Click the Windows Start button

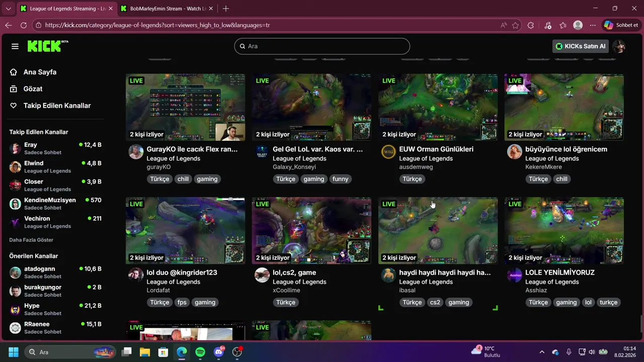coord(13,352)
